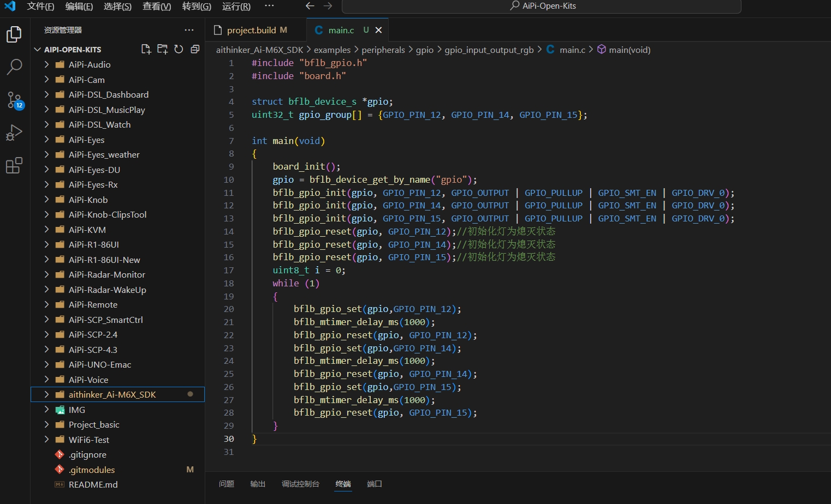Image resolution: width=831 pixels, height=504 pixels.
Task: Click the aithinker_Ai-M6X_SDK breadcrumb
Action: point(259,50)
